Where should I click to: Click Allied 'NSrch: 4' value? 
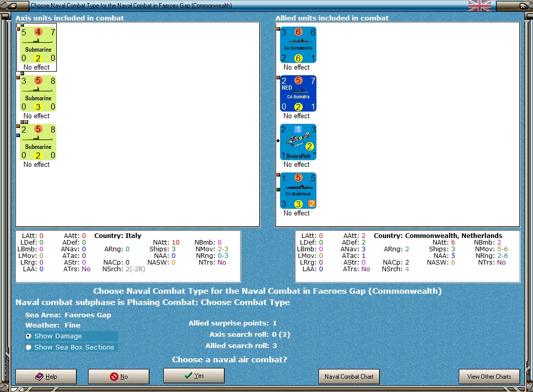click(x=395, y=269)
